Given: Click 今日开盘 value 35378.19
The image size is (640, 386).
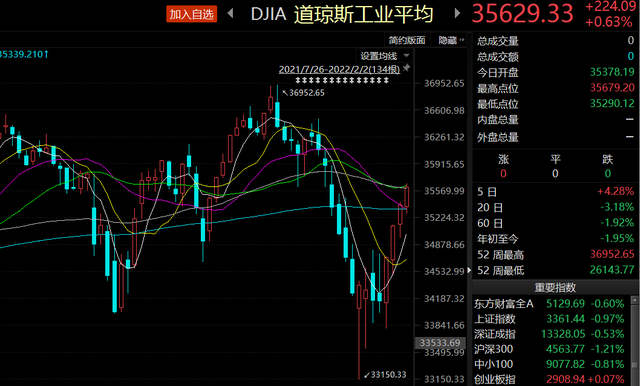Looking at the screenshot, I should click(x=612, y=72).
